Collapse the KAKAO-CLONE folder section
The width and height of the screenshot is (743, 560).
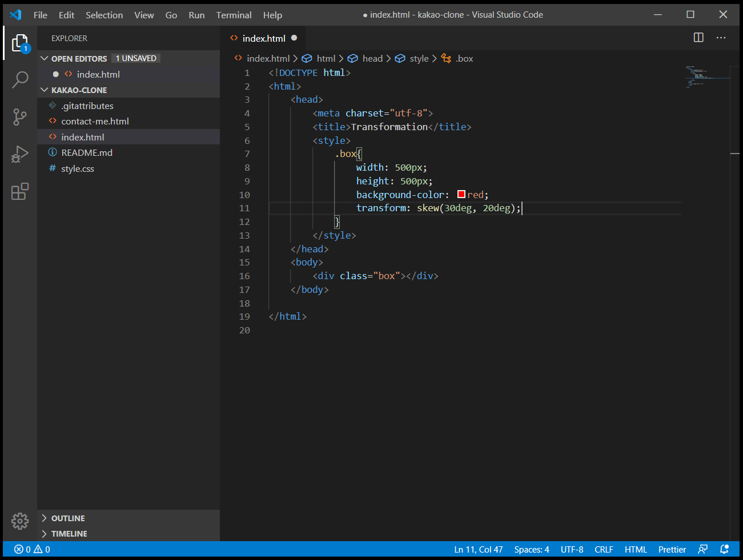(45, 90)
